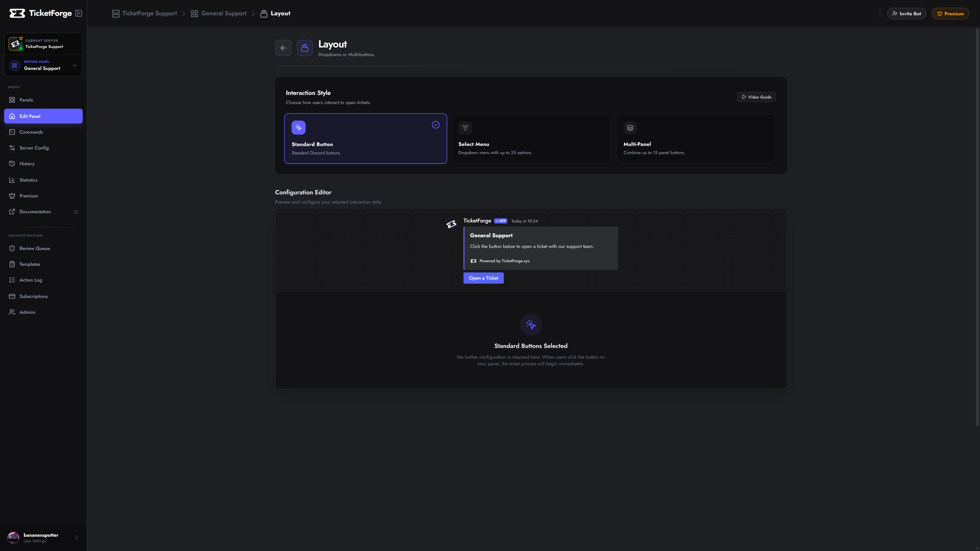
Task: Open Templates in Administration
Action: click(x=43, y=264)
